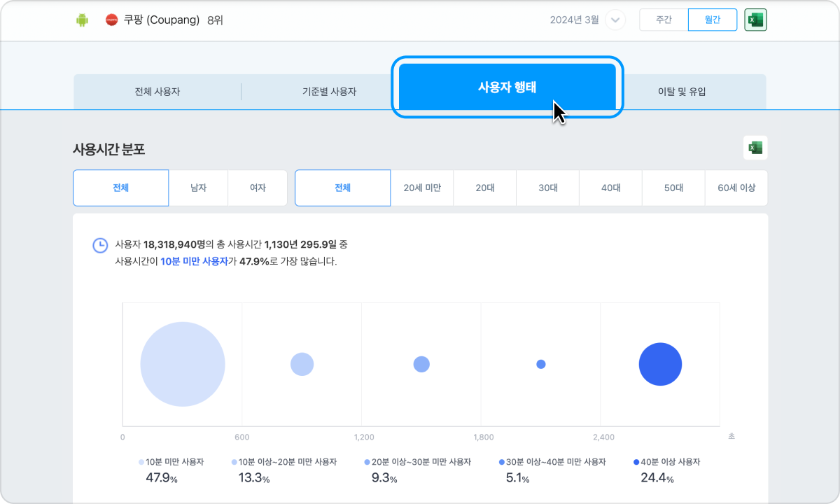
Task: Click the 10분 미만 사용자 link text
Action: pos(194,262)
